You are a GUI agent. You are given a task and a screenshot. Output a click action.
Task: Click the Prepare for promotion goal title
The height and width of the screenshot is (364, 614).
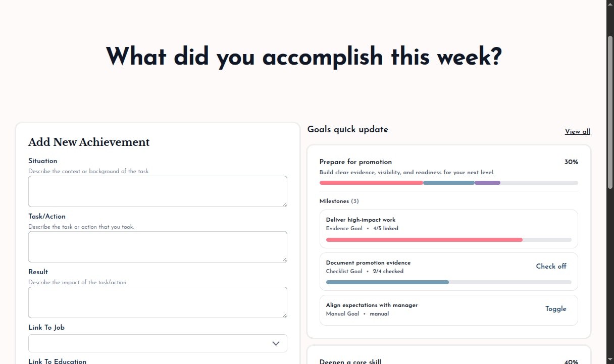(355, 162)
